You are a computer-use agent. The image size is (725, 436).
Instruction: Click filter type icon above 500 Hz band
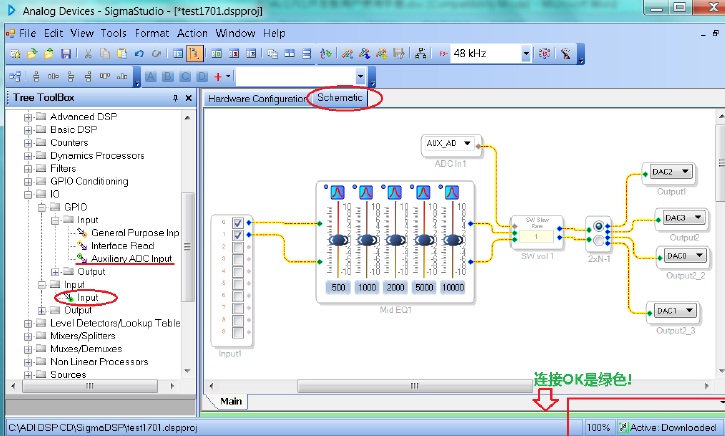pyautogui.click(x=338, y=192)
